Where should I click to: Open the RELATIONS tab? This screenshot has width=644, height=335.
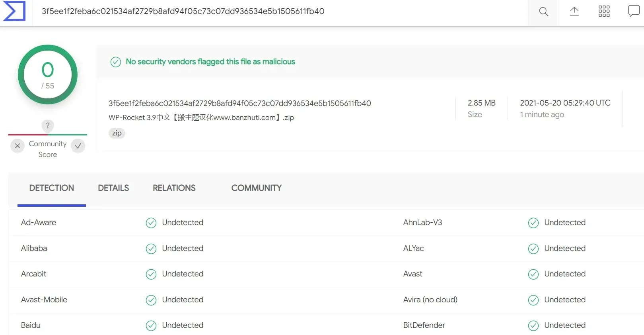[x=174, y=188]
